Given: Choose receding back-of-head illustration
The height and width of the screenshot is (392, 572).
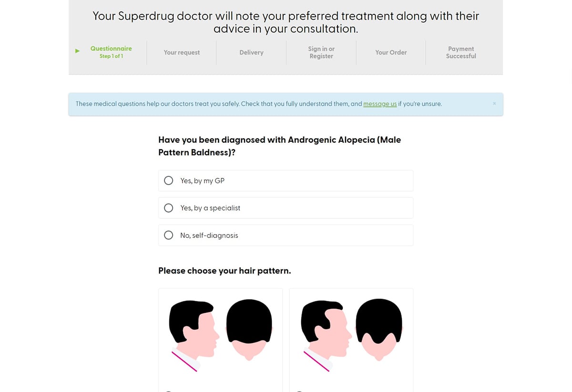Looking at the screenshot, I should pyautogui.click(x=379, y=329).
